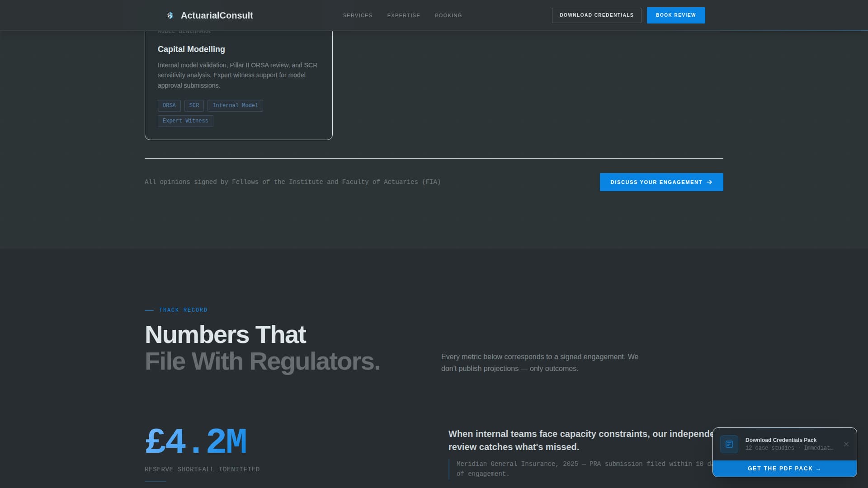This screenshot has height=488, width=868.
Task: Click the TRACK RECORD section label
Action: pyautogui.click(x=183, y=310)
